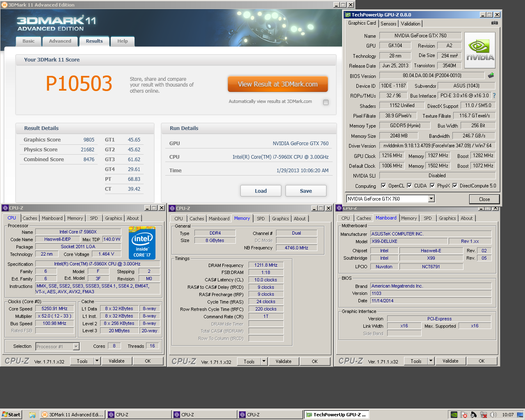Click Intel Core i7 5960X name field
This screenshot has width=525, height=420.
78,232
